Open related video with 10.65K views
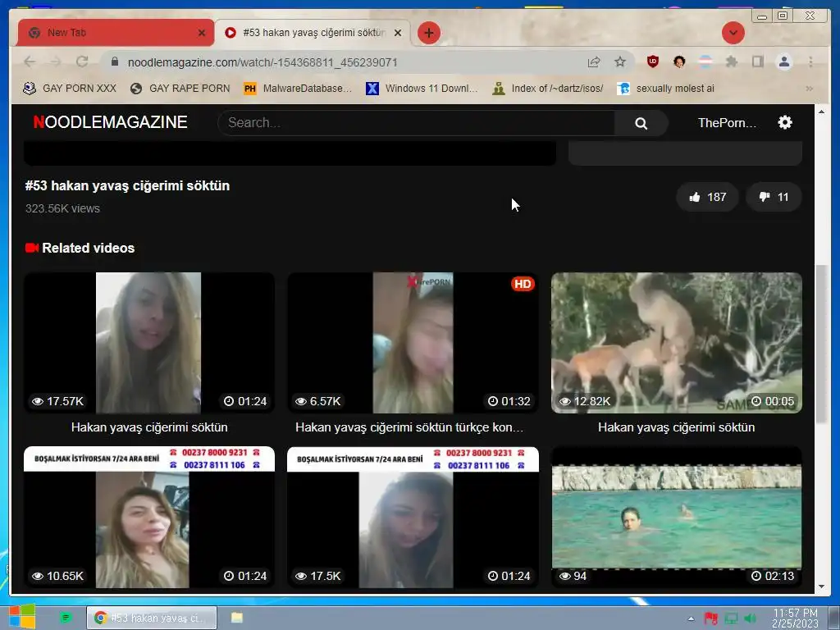This screenshot has height=630, width=840. [x=149, y=517]
